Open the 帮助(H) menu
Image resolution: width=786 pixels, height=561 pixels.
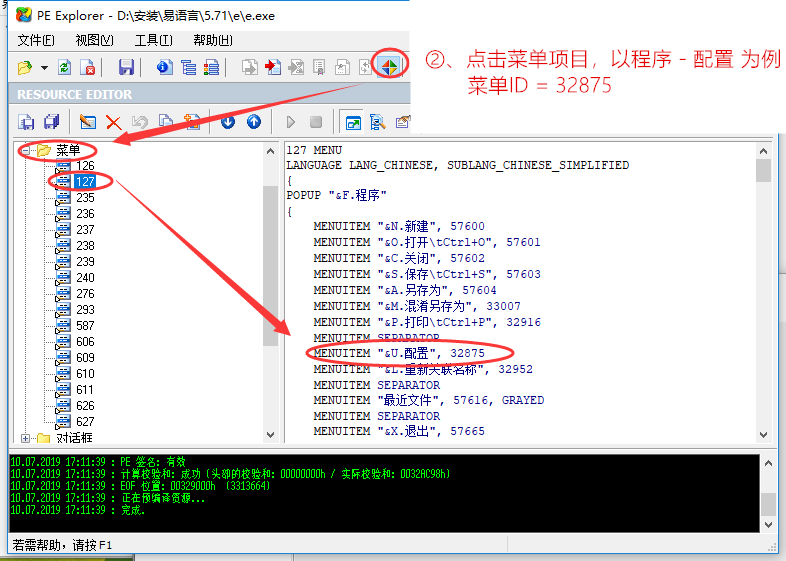point(212,40)
